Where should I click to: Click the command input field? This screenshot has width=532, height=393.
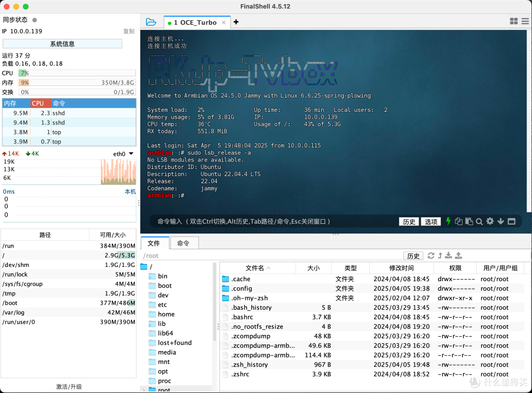pos(271,222)
